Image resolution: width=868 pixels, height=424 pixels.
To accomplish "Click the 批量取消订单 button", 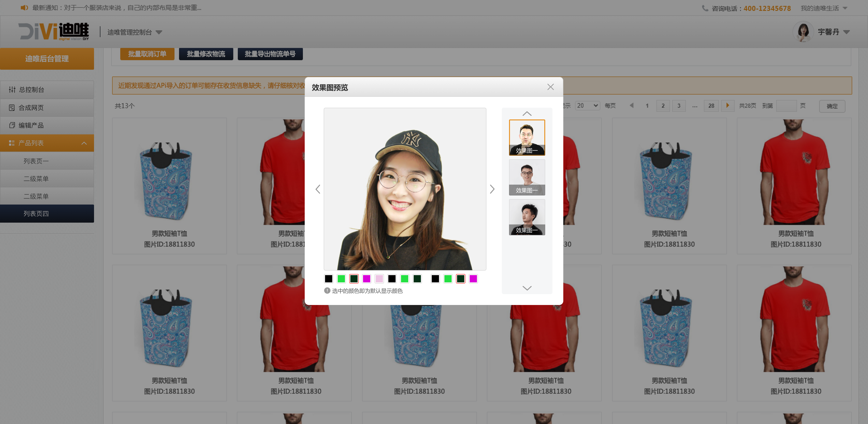I will 147,54.
